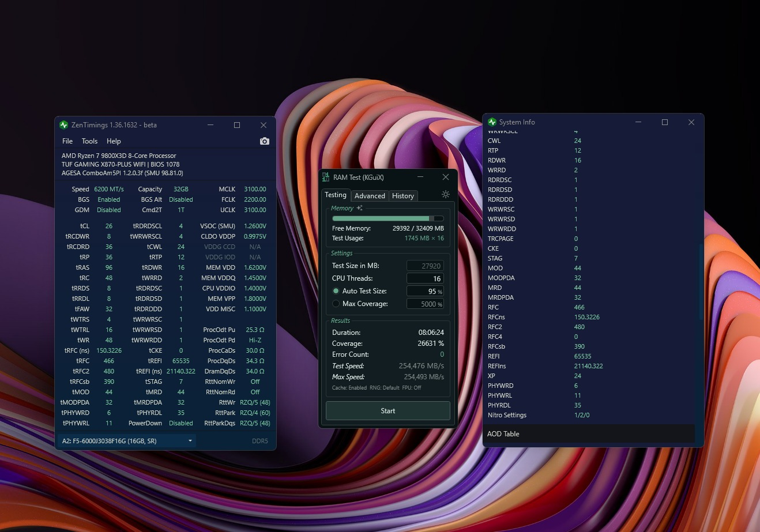
Task: Click the MCLK value 3100.00
Action: (255, 189)
